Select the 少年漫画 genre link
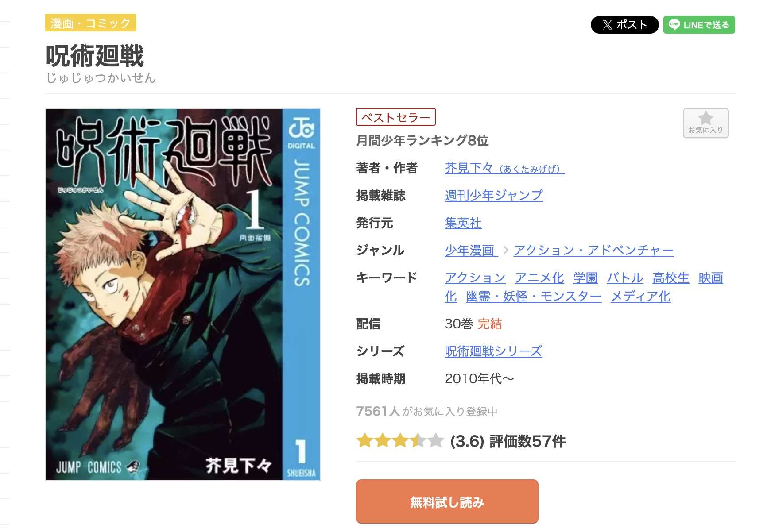This screenshot has width=775, height=532. point(471,250)
